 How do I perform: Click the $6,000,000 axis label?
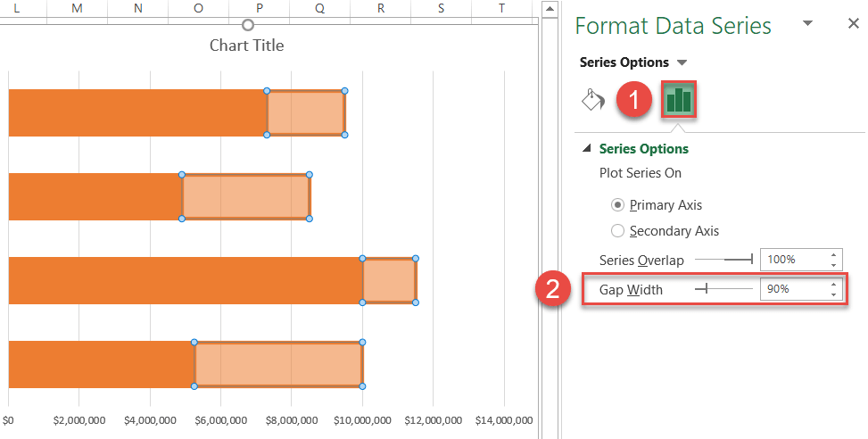click(221, 421)
